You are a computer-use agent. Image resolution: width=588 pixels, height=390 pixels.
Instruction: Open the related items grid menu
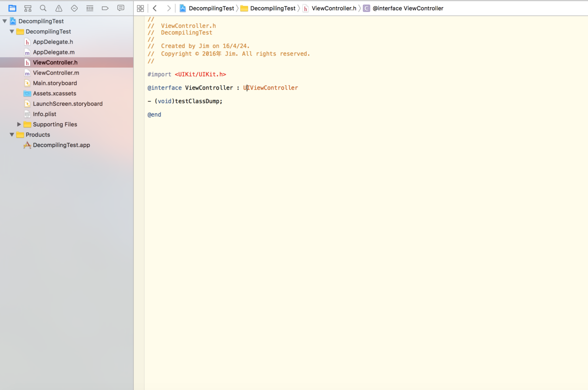click(140, 8)
